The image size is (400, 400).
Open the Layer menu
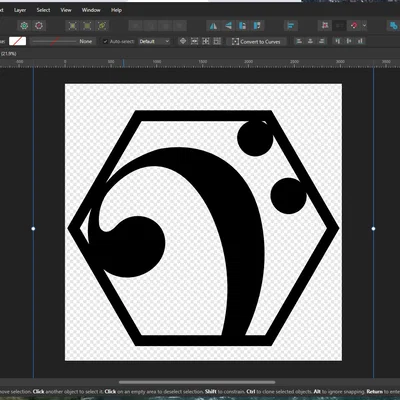(x=20, y=10)
